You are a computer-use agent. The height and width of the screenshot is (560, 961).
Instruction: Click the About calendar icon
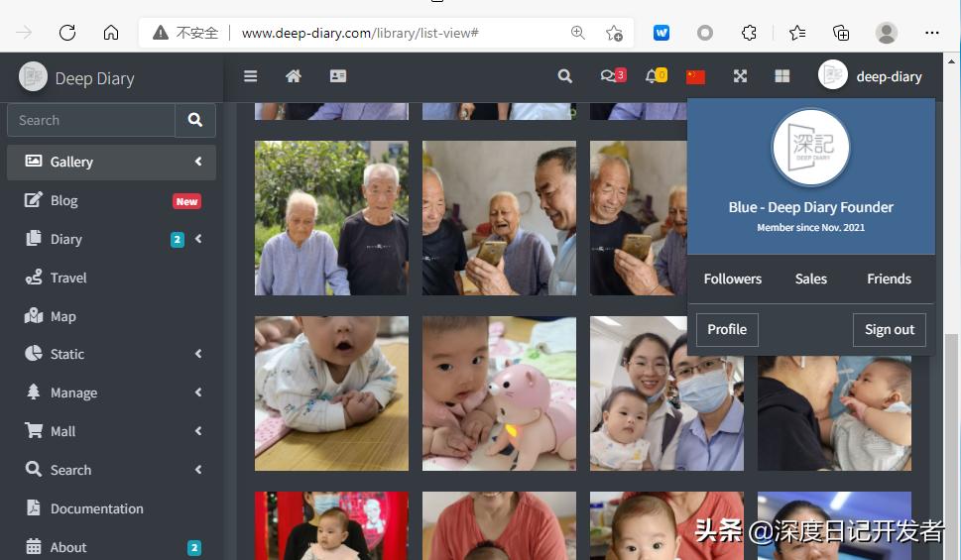34,546
